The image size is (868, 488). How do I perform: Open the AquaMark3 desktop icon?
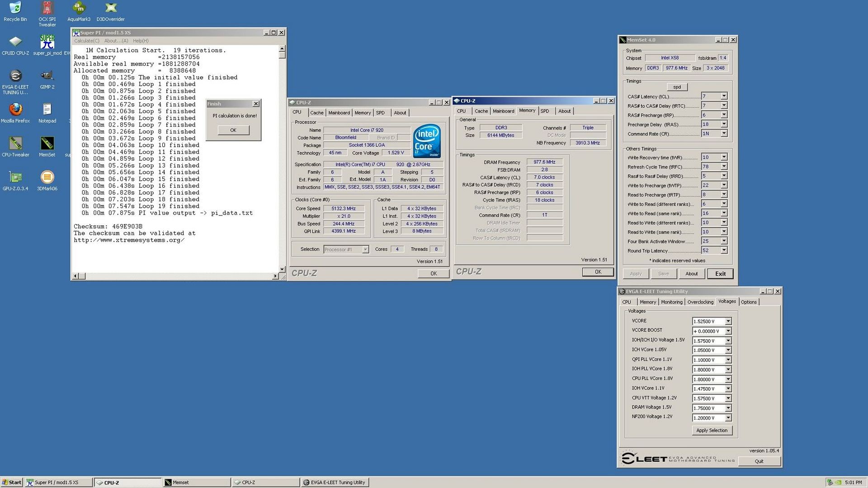click(x=79, y=8)
